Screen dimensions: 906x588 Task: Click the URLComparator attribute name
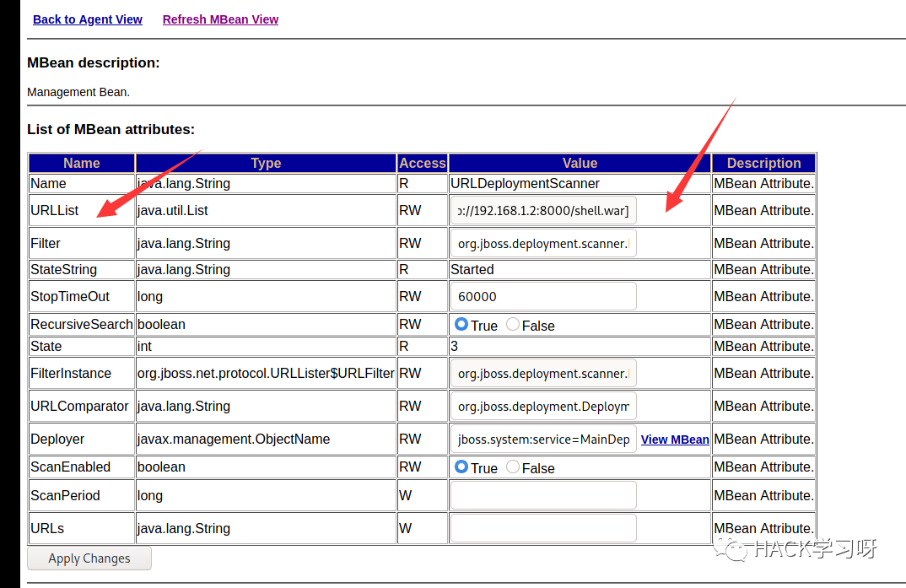tap(79, 407)
